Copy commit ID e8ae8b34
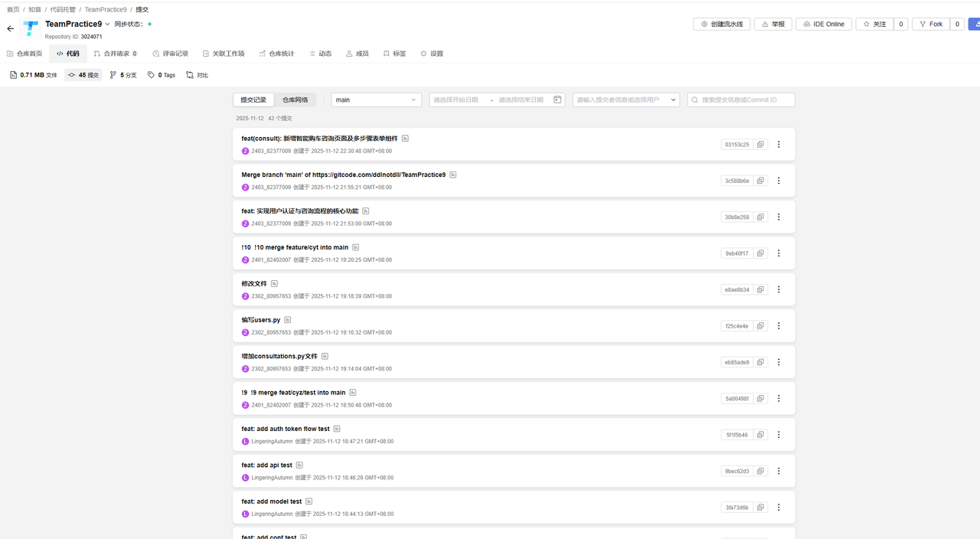 (x=760, y=289)
